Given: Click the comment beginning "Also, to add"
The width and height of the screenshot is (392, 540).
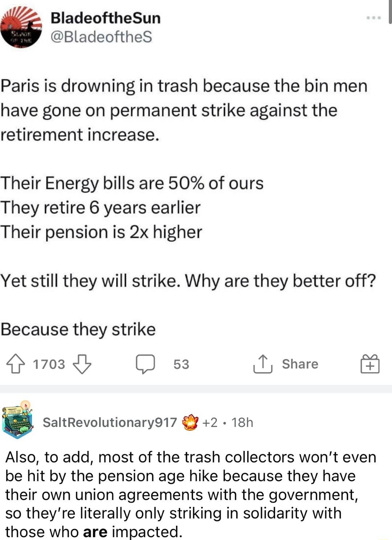Looking at the screenshot, I should coord(191,494).
